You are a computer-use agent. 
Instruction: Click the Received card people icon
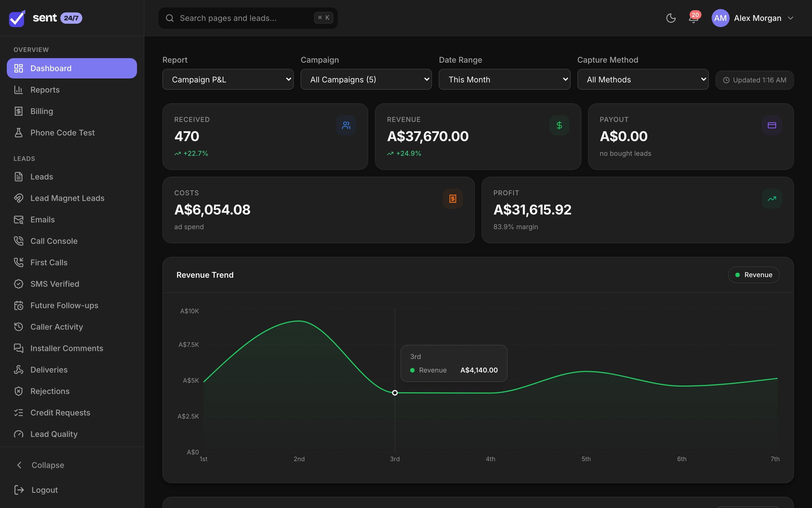pyautogui.click(x=346, y=125)
